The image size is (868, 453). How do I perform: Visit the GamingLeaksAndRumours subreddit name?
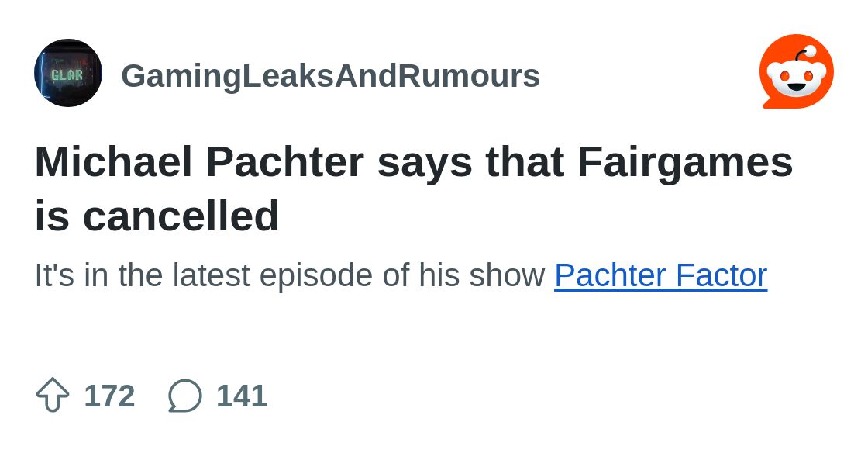coord(330,76)
